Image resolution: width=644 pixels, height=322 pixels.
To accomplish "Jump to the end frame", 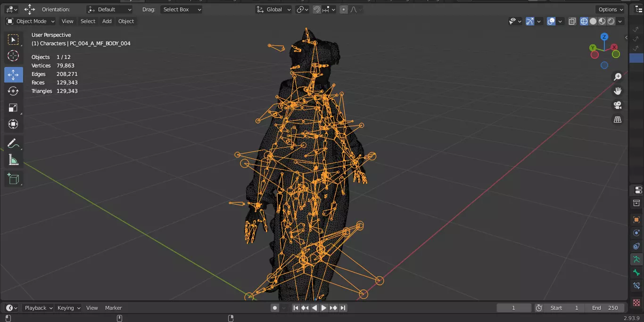I will point(343,308).
